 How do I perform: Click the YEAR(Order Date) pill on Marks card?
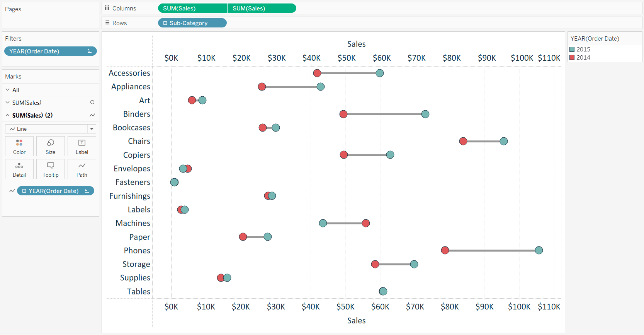56,191
